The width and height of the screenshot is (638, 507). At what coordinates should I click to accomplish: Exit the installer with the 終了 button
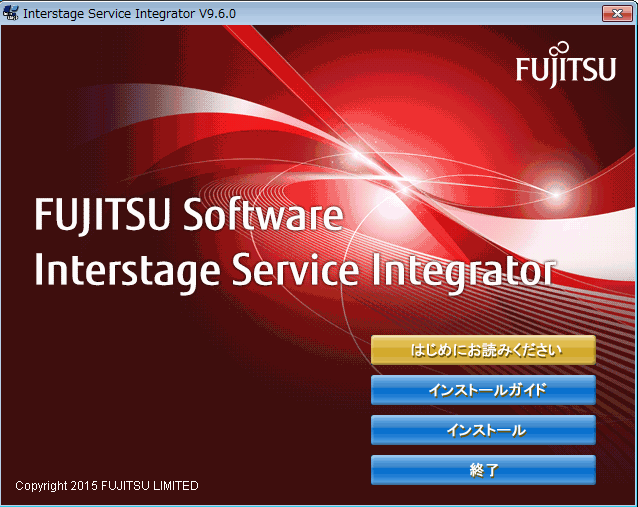pyautogui.click(x=483, y=470)
